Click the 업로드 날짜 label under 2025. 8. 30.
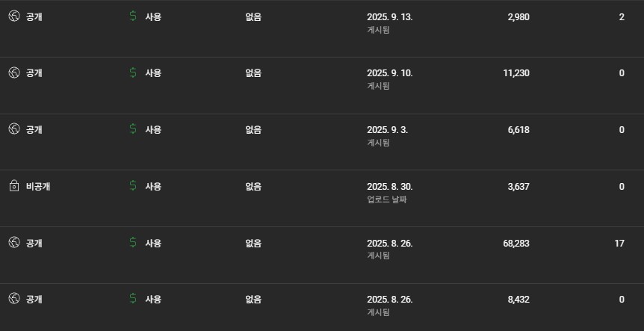Image resolution: width=644 pixels, height=331 pixels. (386, 199)
